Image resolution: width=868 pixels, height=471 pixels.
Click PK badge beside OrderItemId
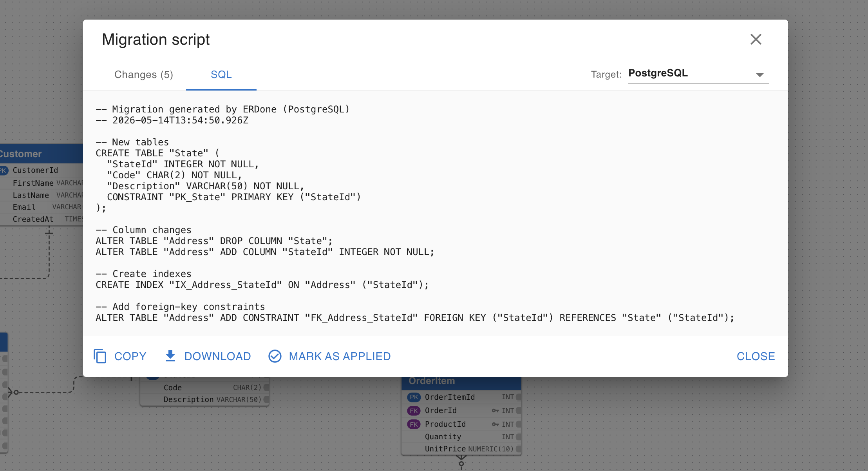click(414, 397)
